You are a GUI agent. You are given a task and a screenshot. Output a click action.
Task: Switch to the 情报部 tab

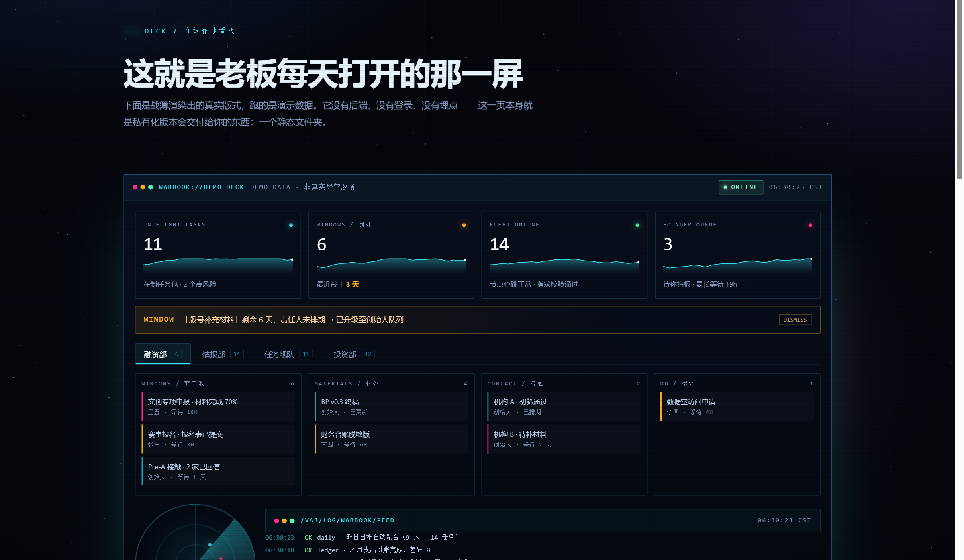[223, 354]
